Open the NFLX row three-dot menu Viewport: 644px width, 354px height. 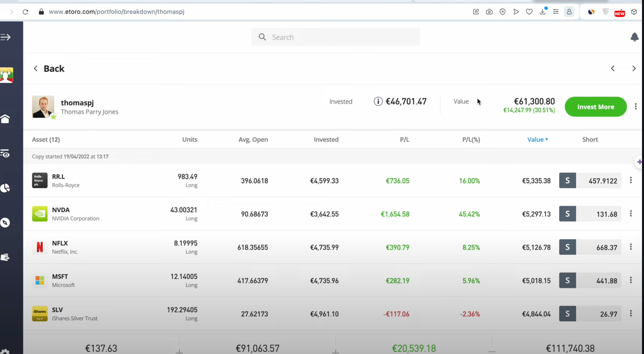pos(631,247)
